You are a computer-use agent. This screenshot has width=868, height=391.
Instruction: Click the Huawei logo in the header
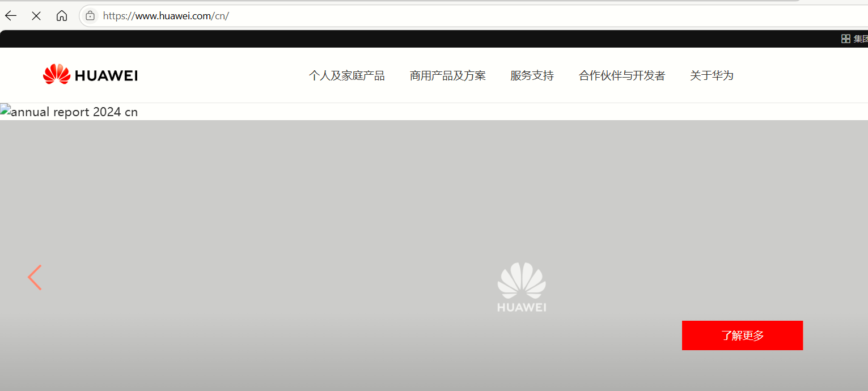[90, 75]
